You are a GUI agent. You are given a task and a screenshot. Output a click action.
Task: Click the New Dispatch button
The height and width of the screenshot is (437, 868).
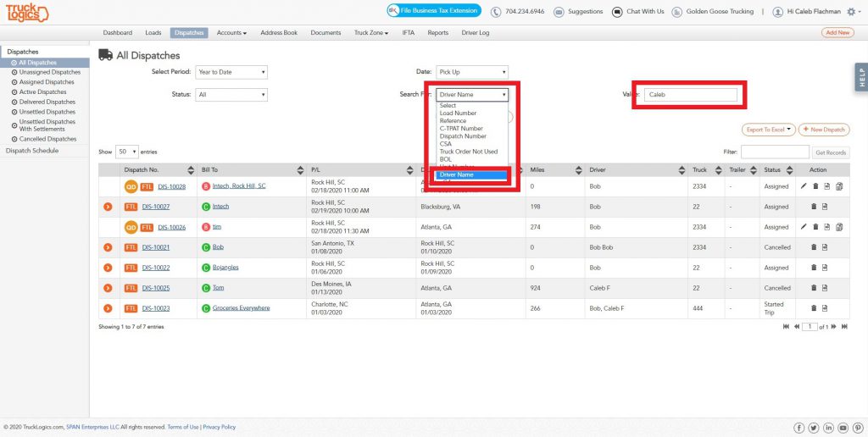coord(824,130)
